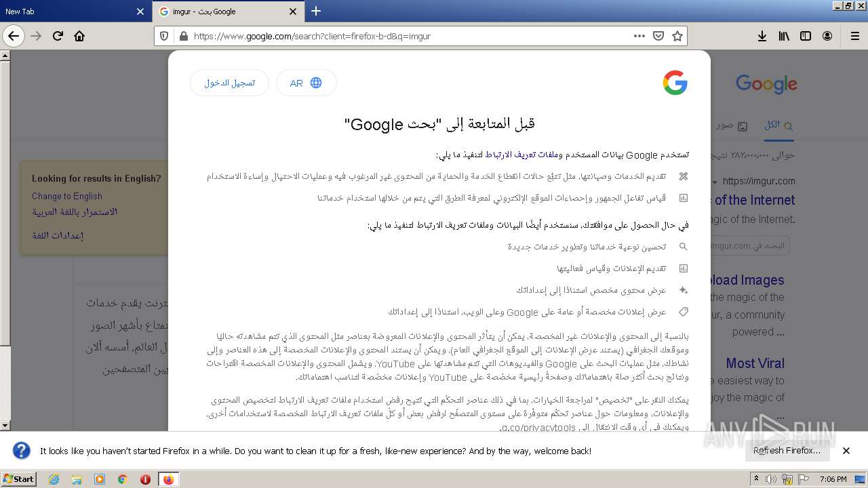The width and height of the screenshot is (868, 488).
Task: Open the Windows Start button
Action: (x=18, y=479)
